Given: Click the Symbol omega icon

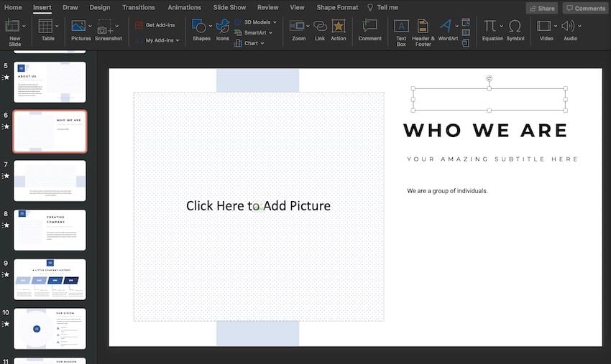Looking at the screenshot, I should click(515, 27).
